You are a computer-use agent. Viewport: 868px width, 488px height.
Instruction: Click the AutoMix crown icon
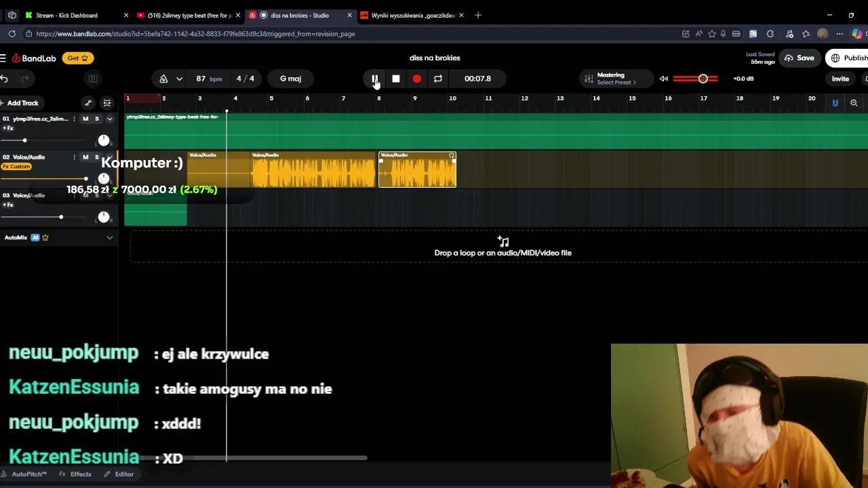[45, 238]
